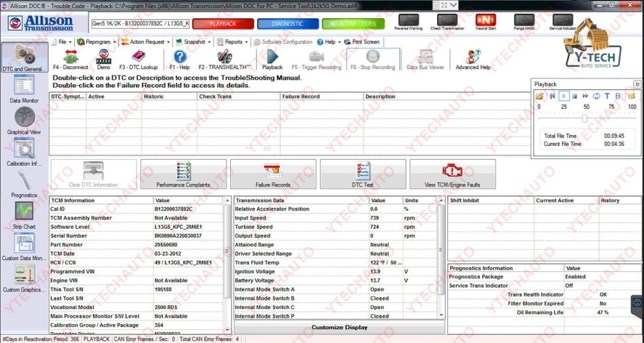
Task: Launch the Demo mode icon
Action: tap(104, 60)
